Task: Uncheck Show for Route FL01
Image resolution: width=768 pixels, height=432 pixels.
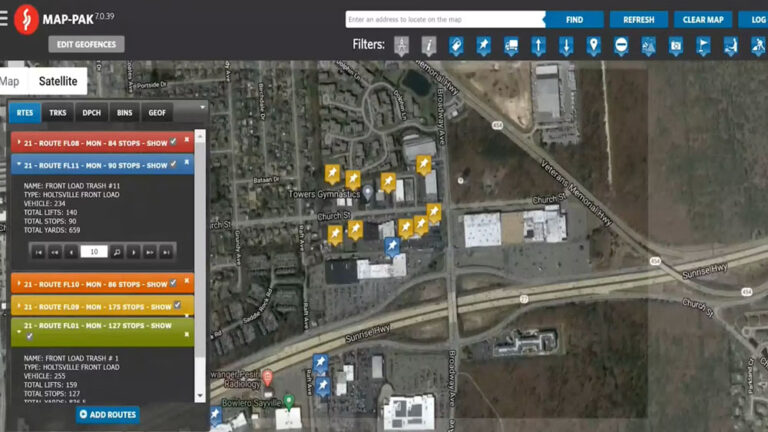Action: pyautogui.click(x=30, y=336)
